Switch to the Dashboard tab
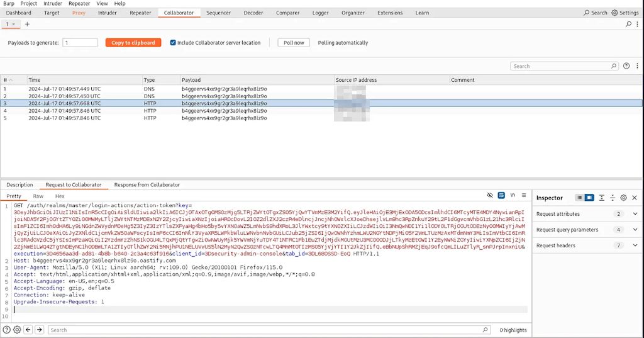 coord(18,13)
